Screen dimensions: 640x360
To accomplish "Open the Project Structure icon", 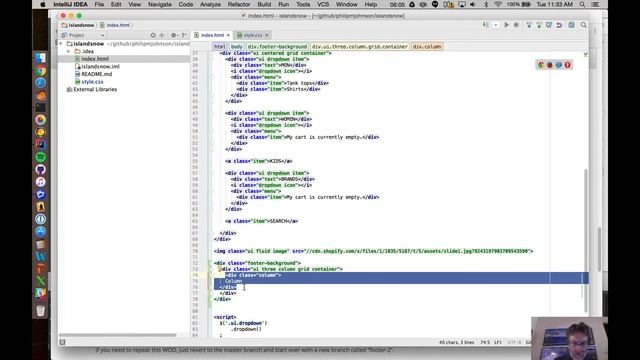I will point(571,25).
